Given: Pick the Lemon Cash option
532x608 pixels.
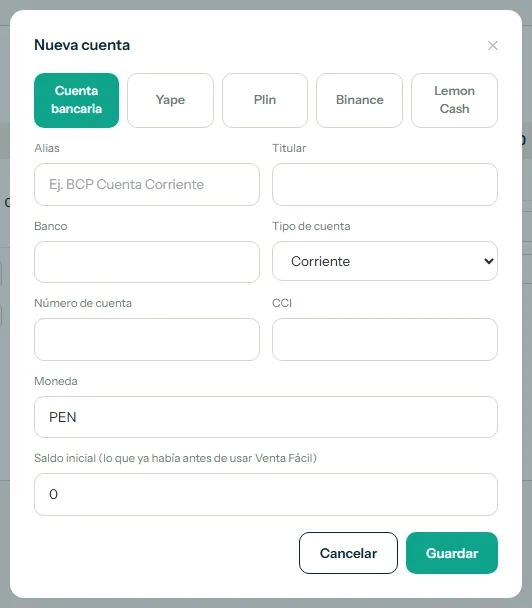Looking at the screenshot, I should point(454,100).
